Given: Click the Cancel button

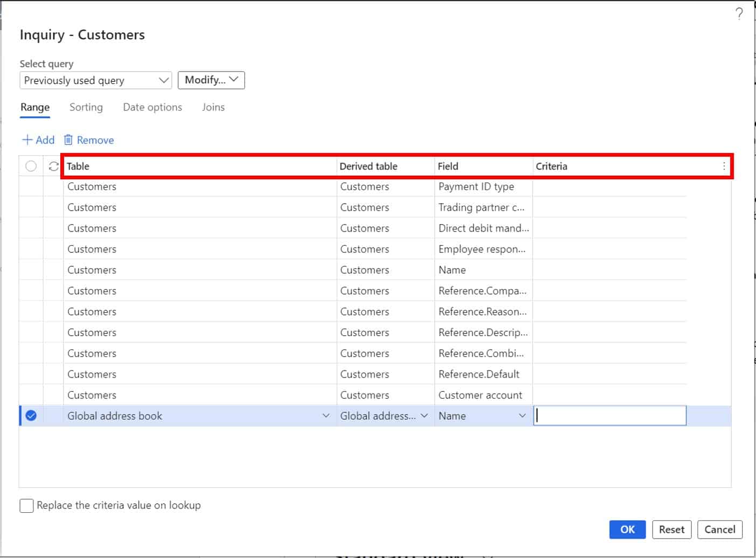Looking at the screenshot, I should pyautogui.click(x=719, y=529).
